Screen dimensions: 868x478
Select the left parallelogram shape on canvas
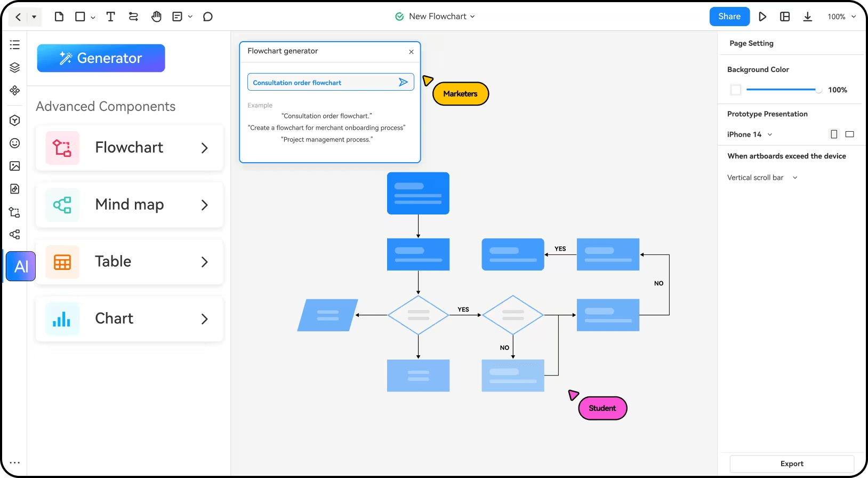(327, 315)
